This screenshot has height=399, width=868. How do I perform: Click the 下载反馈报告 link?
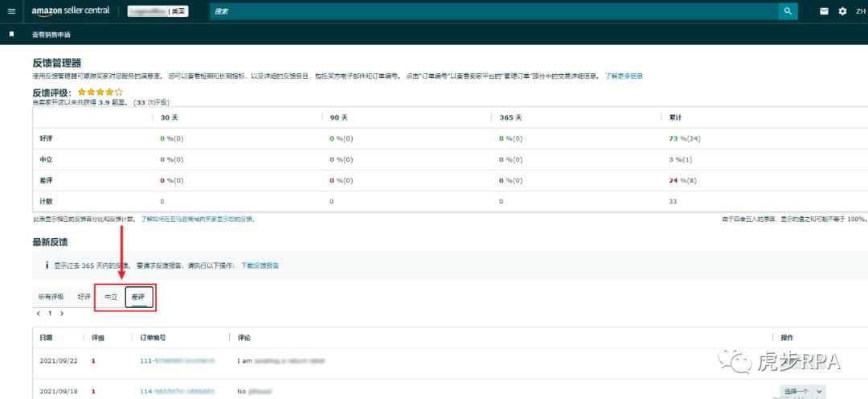(x=260, y=265)
